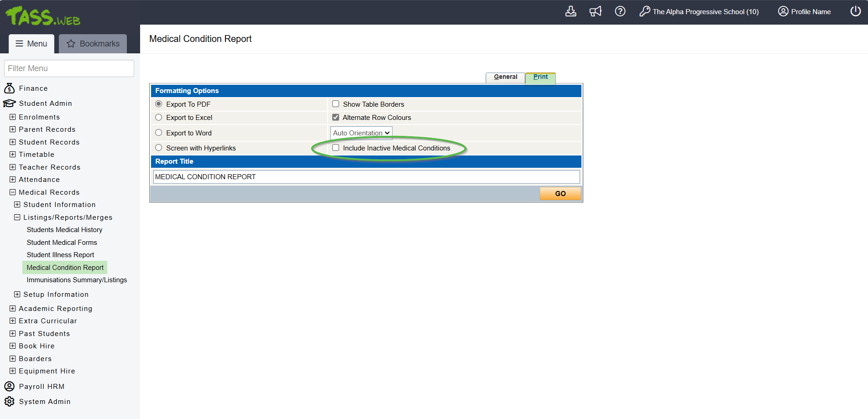Image resolution: width=868 pixels, height=419 pixels.
Task: Tick the Show Table Borders checkbox
Action: pyautogui.click(x=336, y=104)
